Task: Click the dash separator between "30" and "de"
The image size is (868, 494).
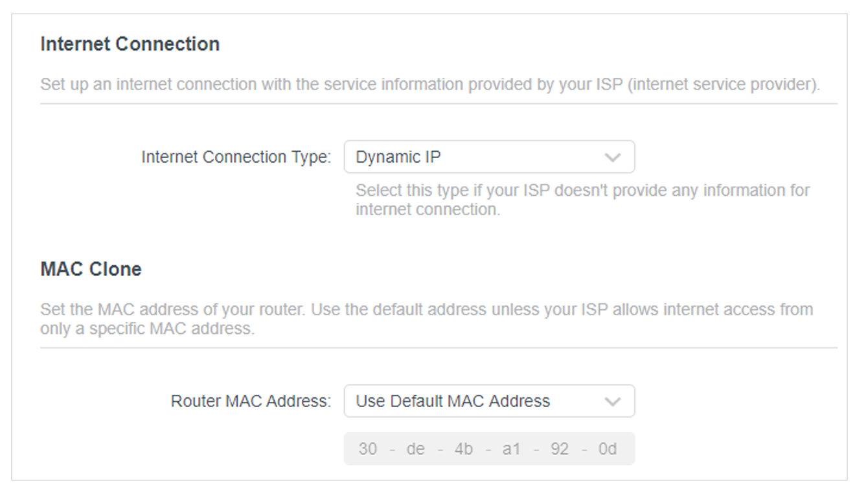Action: [391, 449]
